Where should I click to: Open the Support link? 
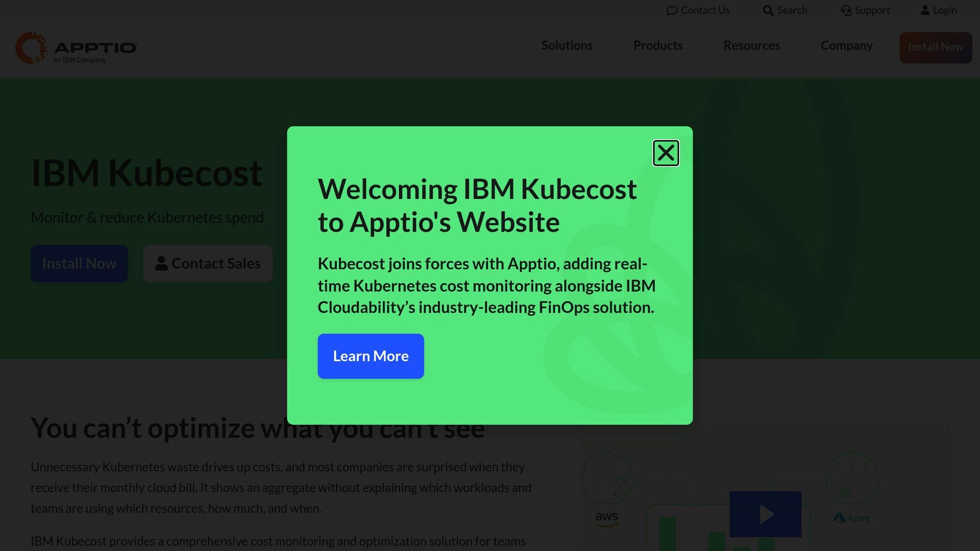(865, 10)
